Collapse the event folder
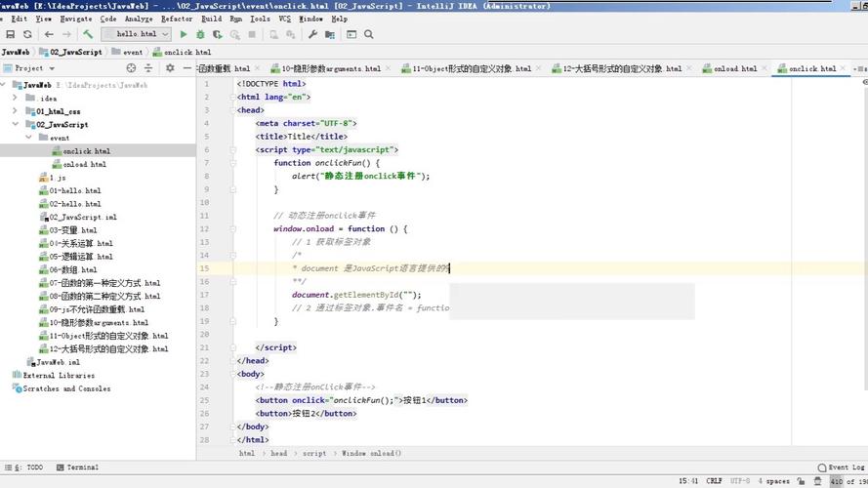 [28, 138]
